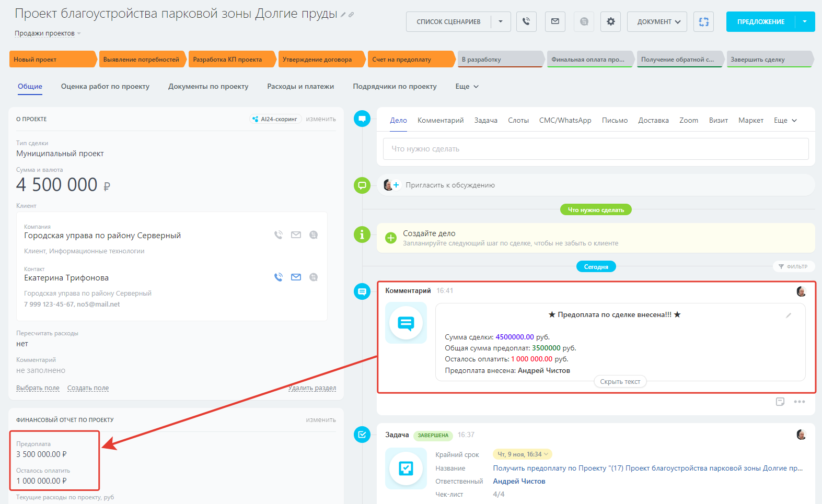
Task: Open chat with company Городская управа по району Серверный
Action: tap(314, 235)
